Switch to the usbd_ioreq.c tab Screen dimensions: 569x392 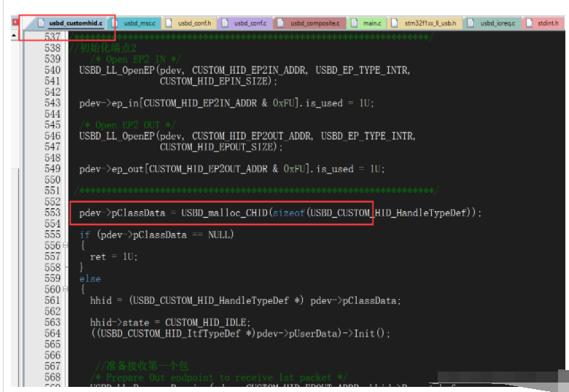[x=492, y=23]
